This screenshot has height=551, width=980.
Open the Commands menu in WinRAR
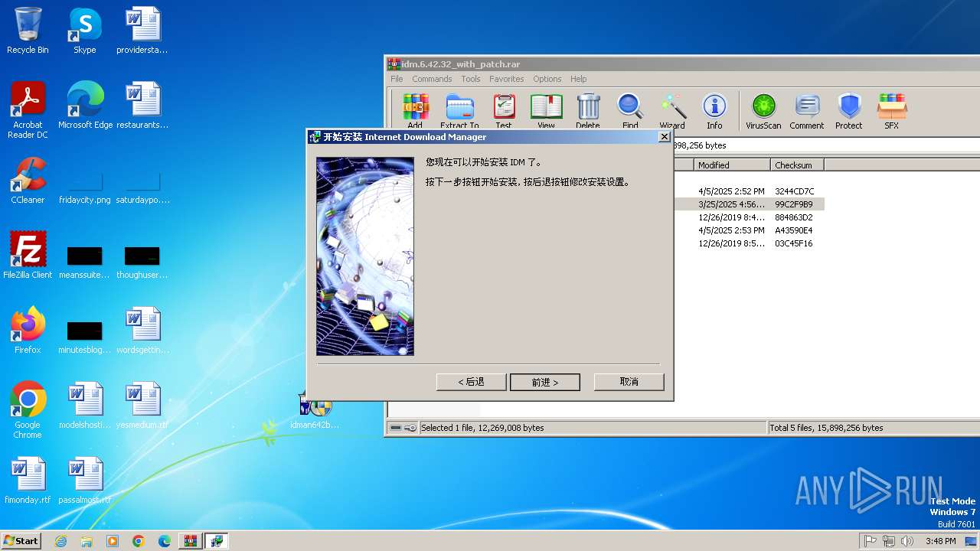click(x=432, y=79)
